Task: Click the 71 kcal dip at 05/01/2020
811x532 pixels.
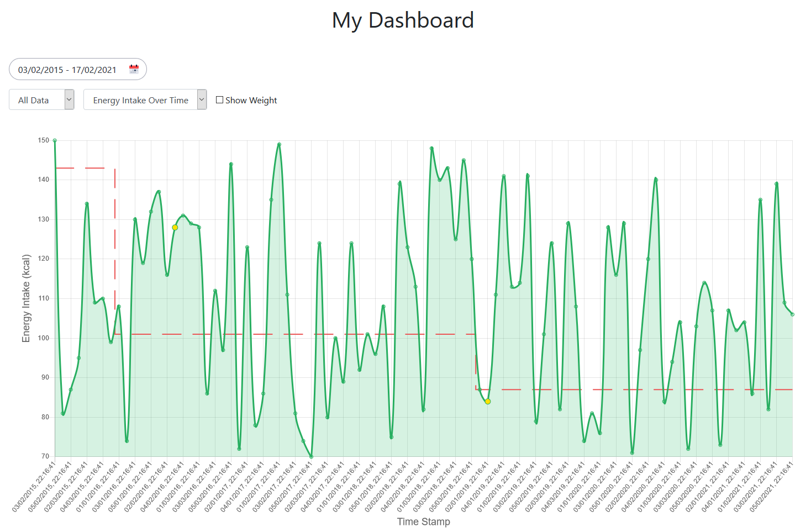Action: tap(632, 452)
